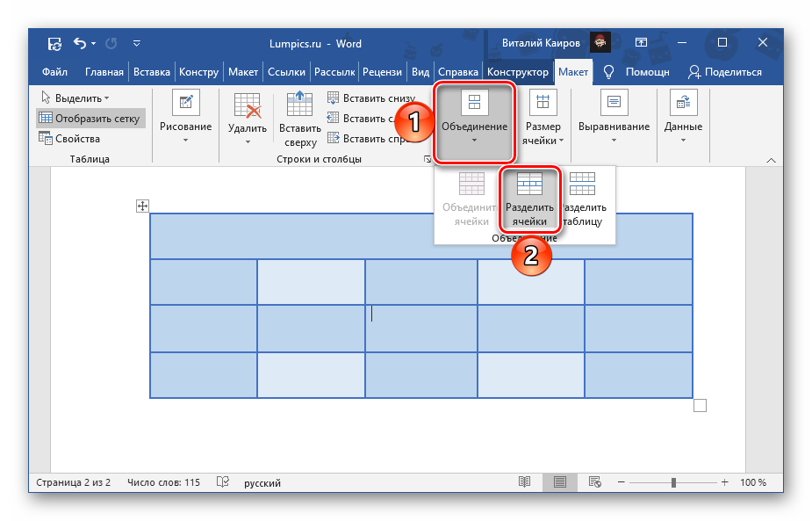The height and width of the screenshot is (521, 812).
Task: Click the Split Cells (Разделить ячейки) button
Action: tap(529, 199)
